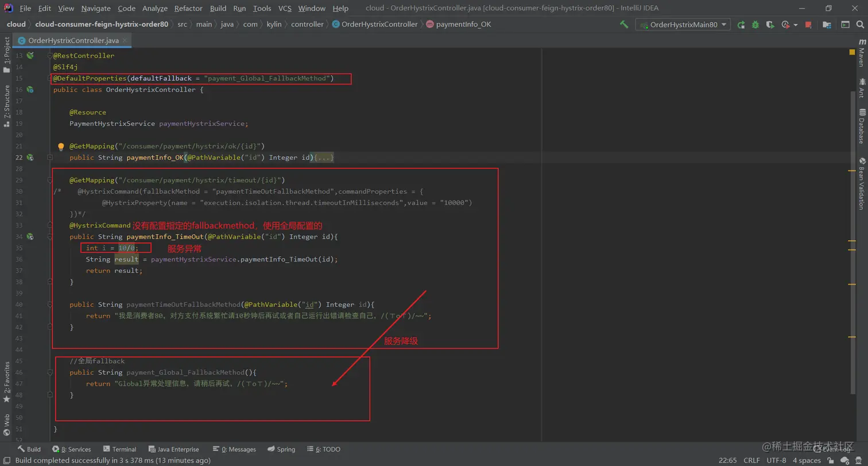Click the read-only lock icon in status bar

831,460
